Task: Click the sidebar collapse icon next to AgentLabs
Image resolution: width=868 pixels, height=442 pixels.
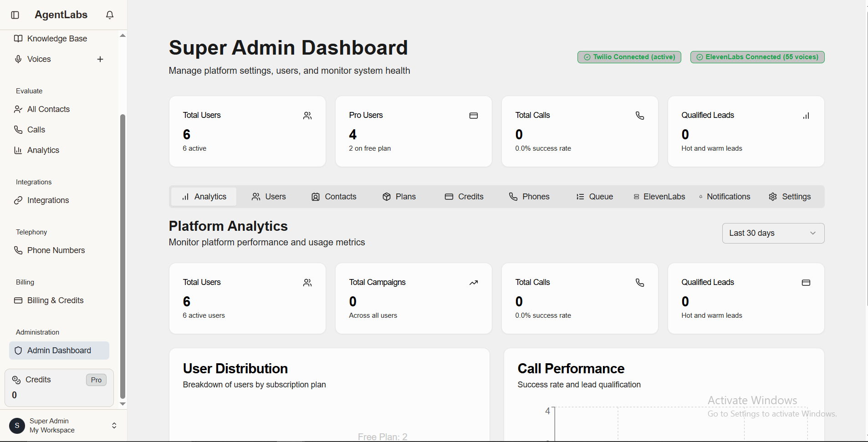Action: [x=15, y=15]
